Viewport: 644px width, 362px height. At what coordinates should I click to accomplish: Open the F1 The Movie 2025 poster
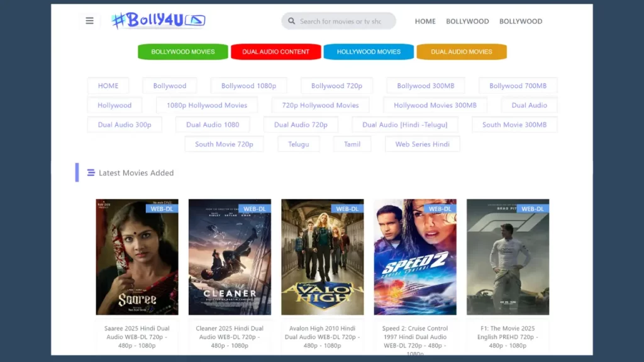508,256
